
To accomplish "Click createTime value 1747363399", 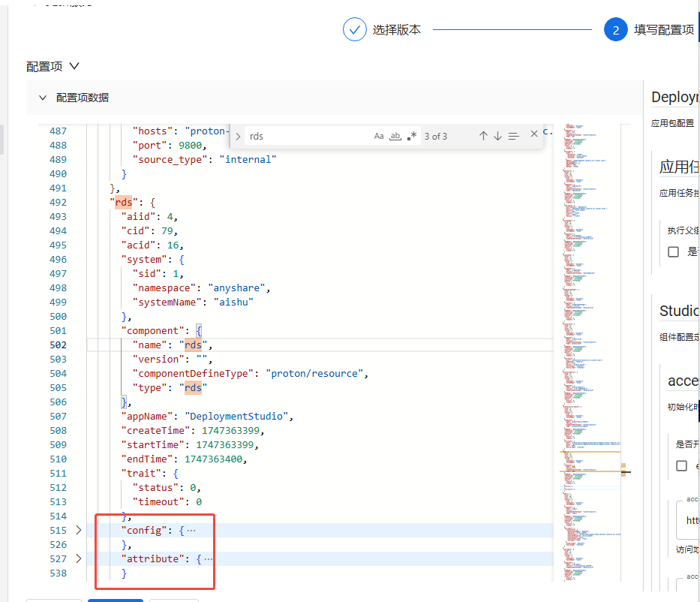I will click(x=230, y=431).
